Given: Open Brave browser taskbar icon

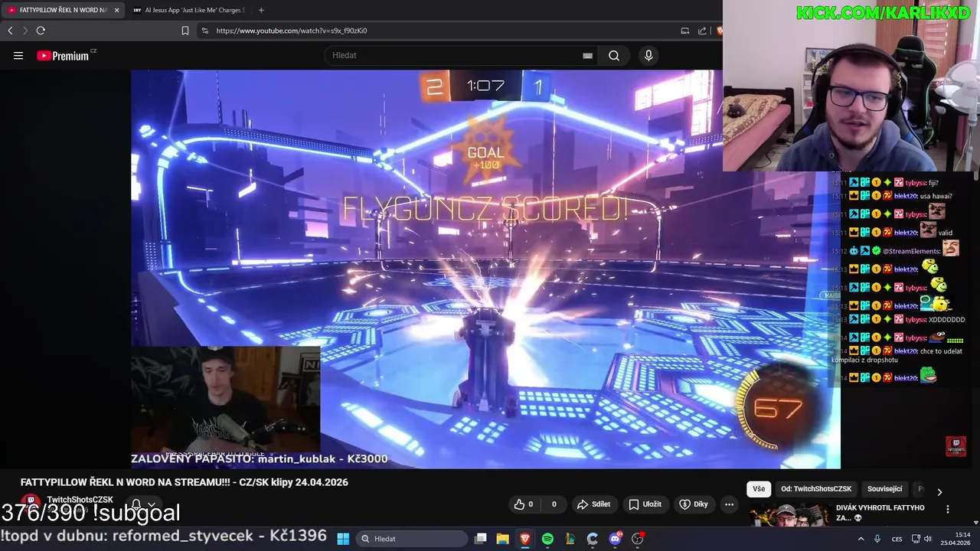Looking at the screenshot, I should tap(525, 539).
